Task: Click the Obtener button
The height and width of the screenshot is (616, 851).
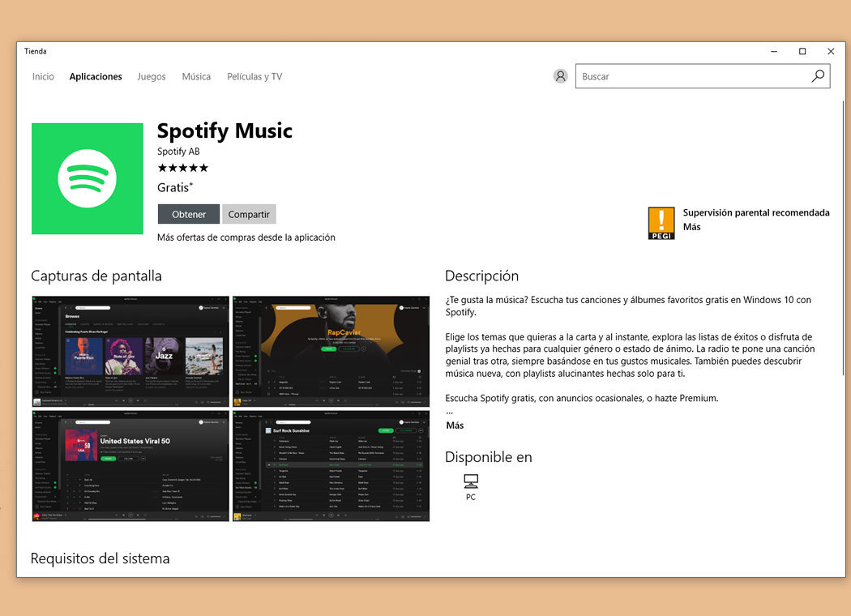Action: [188, 214]
